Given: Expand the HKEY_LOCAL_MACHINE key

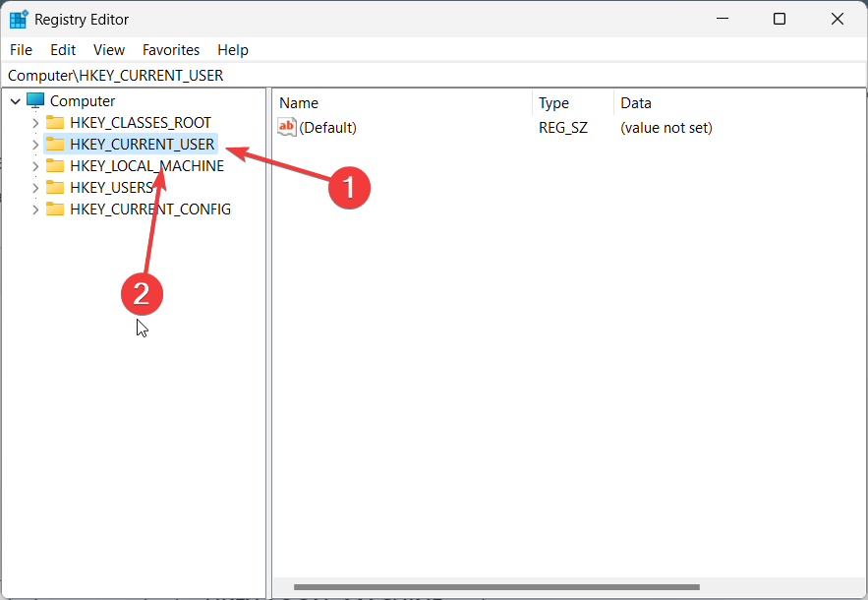Looking at the screenshot, I should pyautogui.click(x=35, y=166).
